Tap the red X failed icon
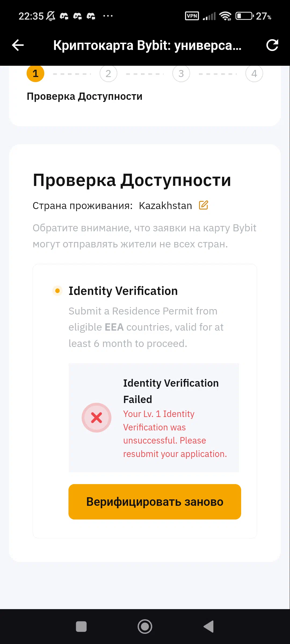This screenshot has width=290, height=644. click(x=96, y=418)
